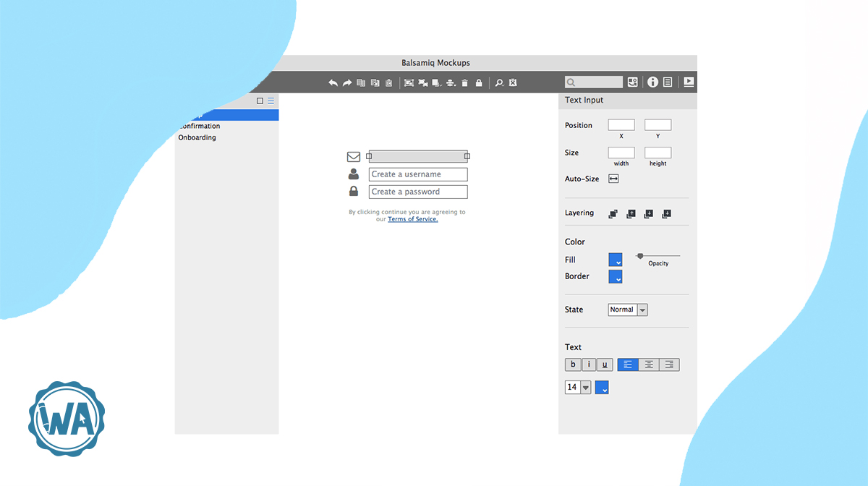Click the Undo icon in the toolbar
Viewport: 868px width, 486px height.
pos(333,82)
